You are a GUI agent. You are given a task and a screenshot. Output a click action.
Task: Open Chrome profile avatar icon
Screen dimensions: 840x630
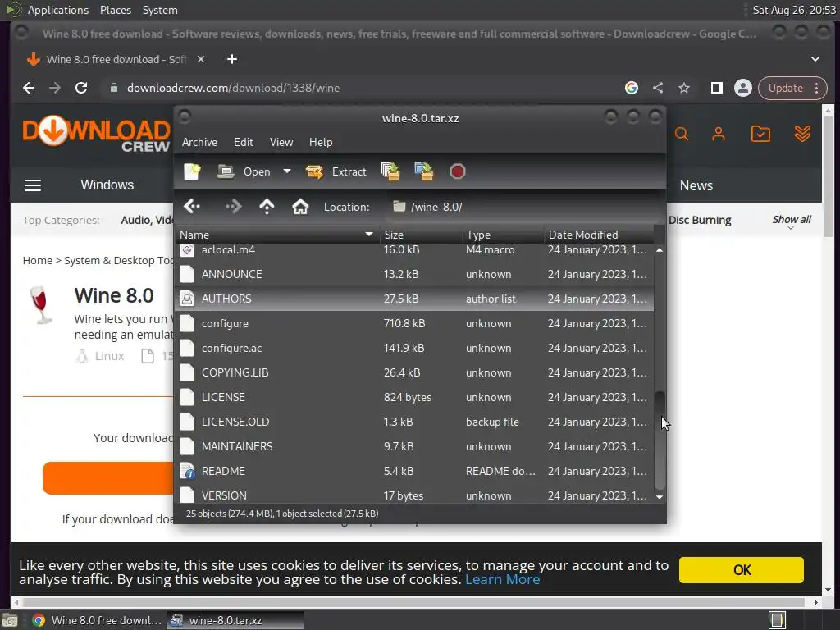pos(743,88)
